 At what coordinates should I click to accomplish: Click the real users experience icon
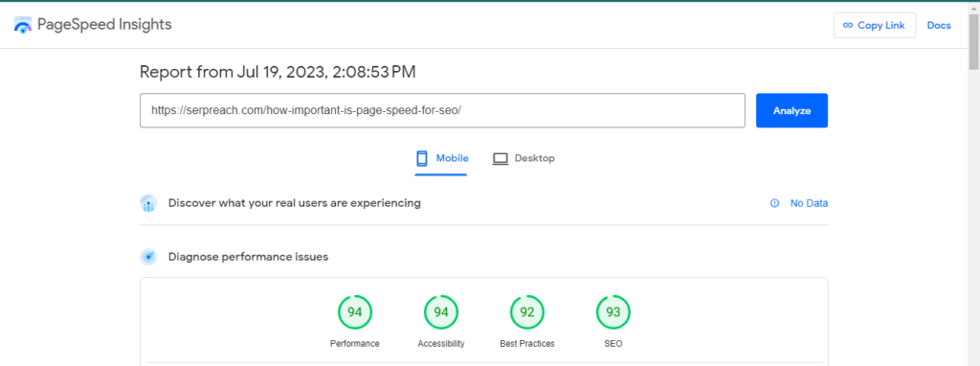pos(148,203)
